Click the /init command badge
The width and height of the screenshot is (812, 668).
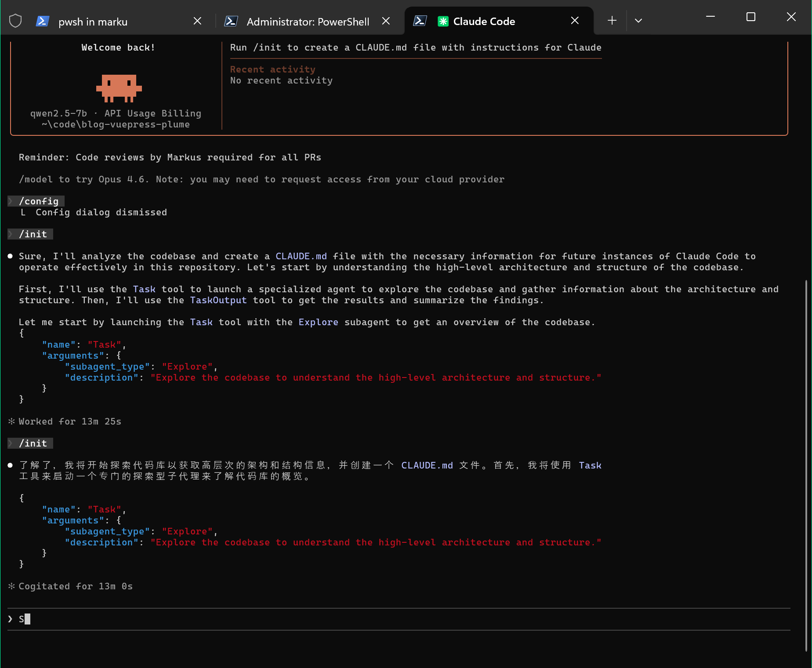[x=30, y=234]
